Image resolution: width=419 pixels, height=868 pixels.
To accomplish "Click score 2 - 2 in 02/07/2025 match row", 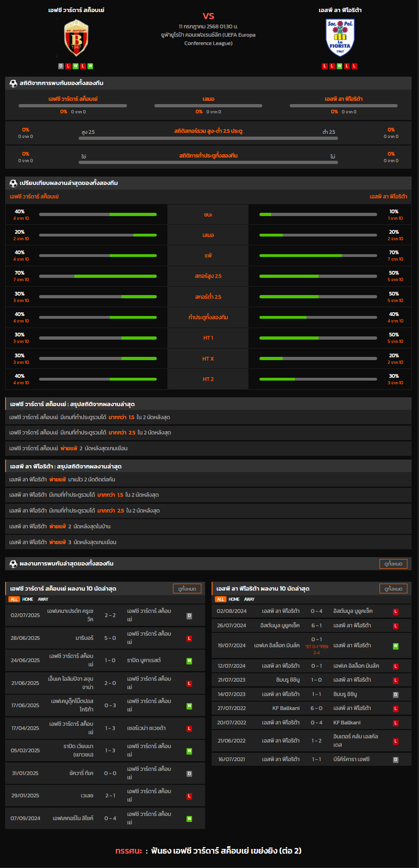I will 110,615.
